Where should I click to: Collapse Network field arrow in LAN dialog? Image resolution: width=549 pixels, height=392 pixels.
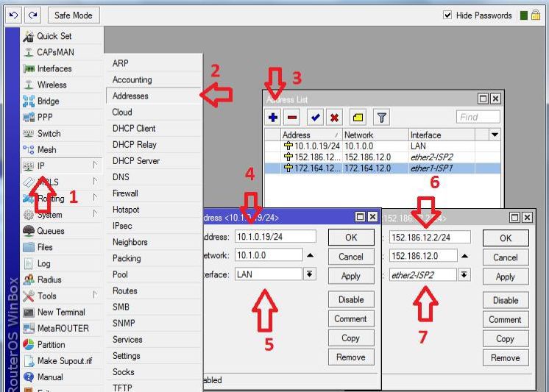(310, 255)
